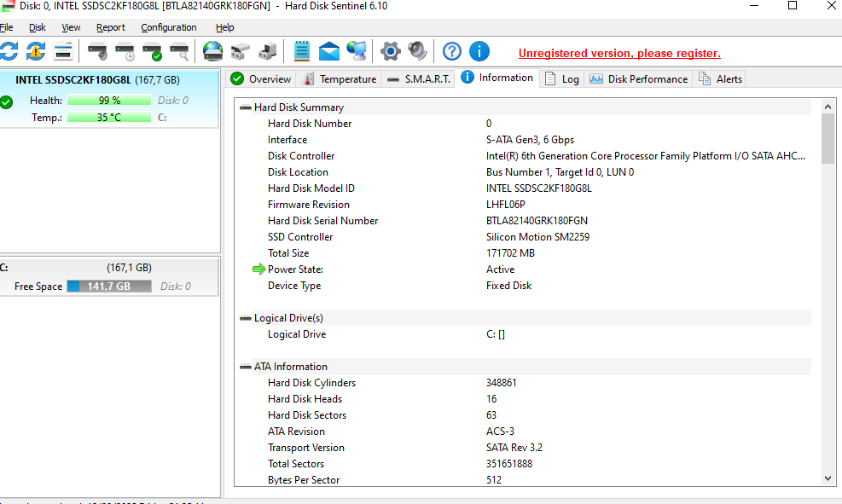Click the scroll down arrow of information panel
The height and width of the screenshot is (504, 842).
(827, 479)
